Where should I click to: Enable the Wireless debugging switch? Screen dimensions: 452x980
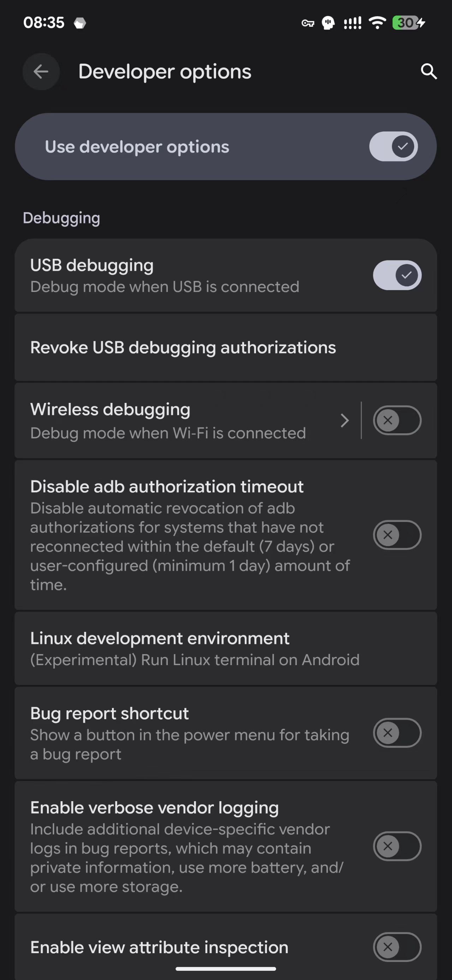point(397,421)
